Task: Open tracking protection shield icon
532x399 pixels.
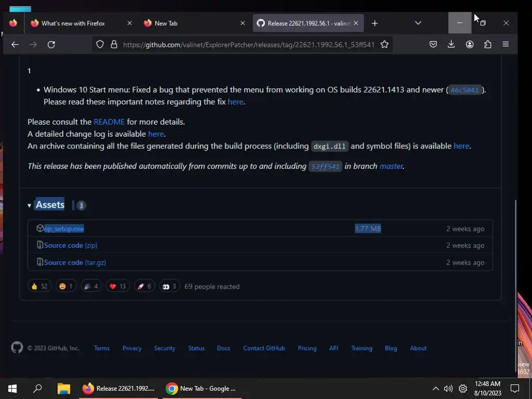Action: (x=100, y=45)
